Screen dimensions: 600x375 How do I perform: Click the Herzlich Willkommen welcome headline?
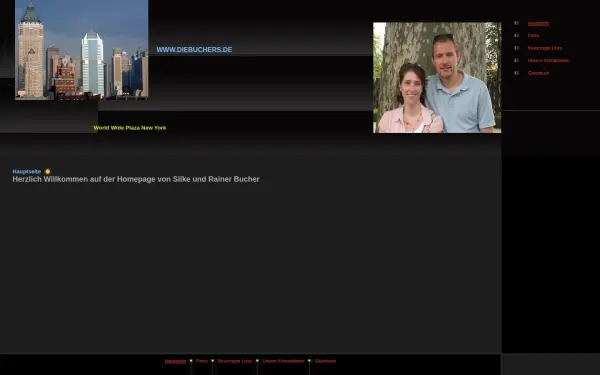tap(136, 179)
